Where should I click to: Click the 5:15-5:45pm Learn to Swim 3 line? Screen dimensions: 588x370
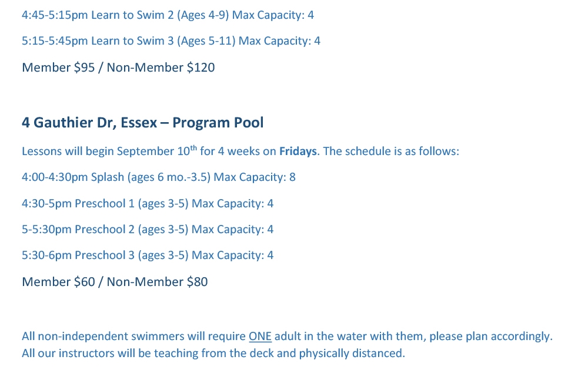click(171, 41)
